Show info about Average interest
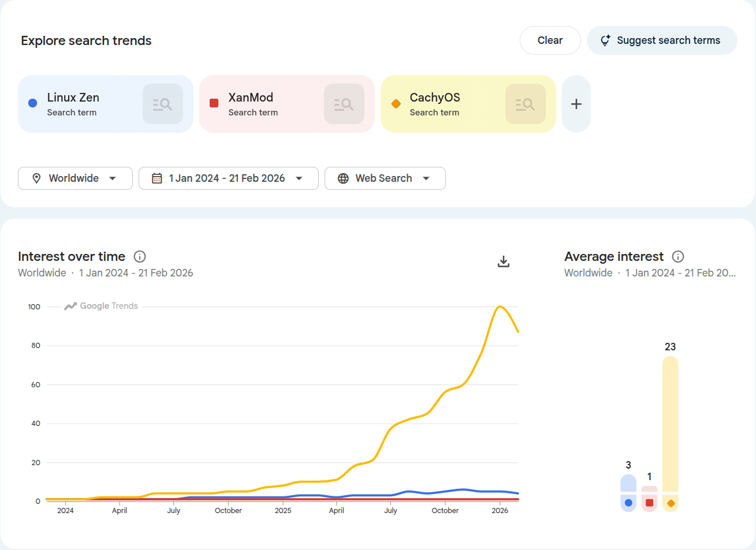The width and height of the screenshot is (756, 550). [x=678, y=257]
